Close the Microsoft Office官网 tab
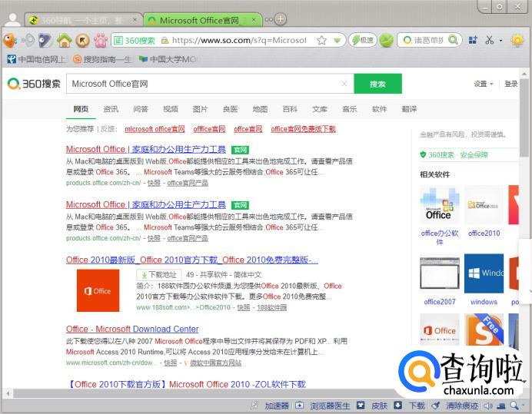532x414 pixels. point(254,20)
